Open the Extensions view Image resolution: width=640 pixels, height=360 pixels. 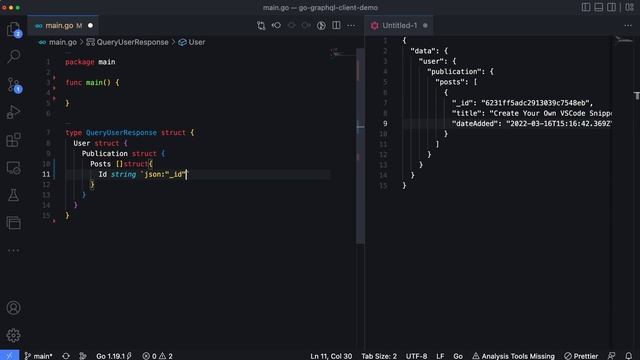point(13,140)
